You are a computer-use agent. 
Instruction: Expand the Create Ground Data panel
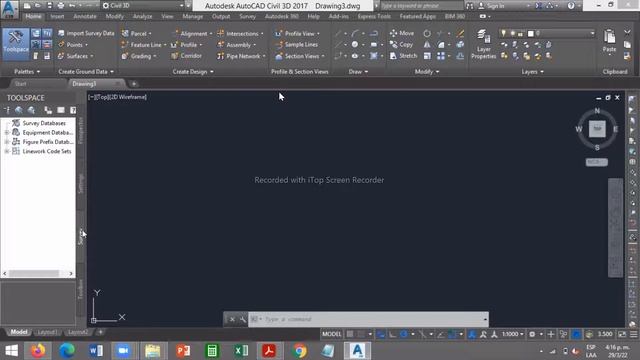86,71
